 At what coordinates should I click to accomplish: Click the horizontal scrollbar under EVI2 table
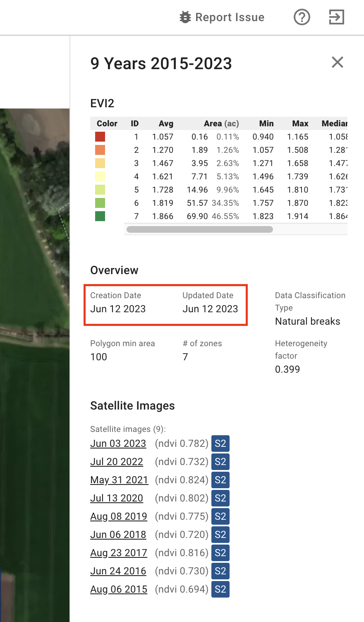point(200,229)
